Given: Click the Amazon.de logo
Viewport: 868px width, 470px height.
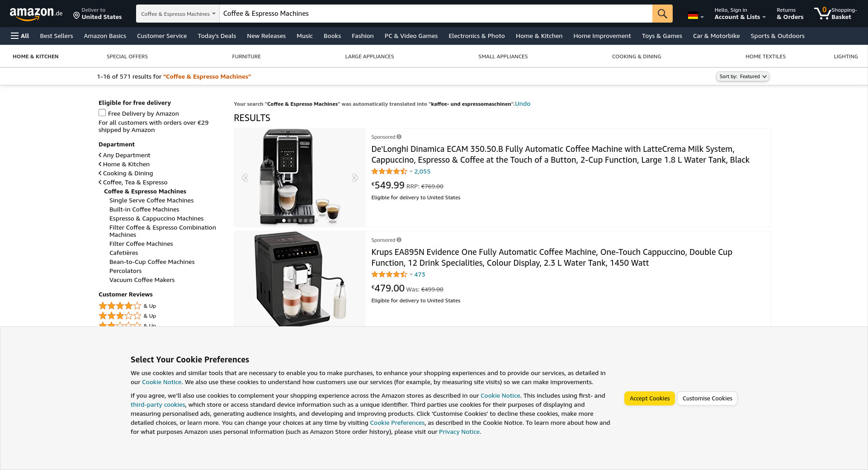Looking at the screenshot, I should click(x=36, y=14).
